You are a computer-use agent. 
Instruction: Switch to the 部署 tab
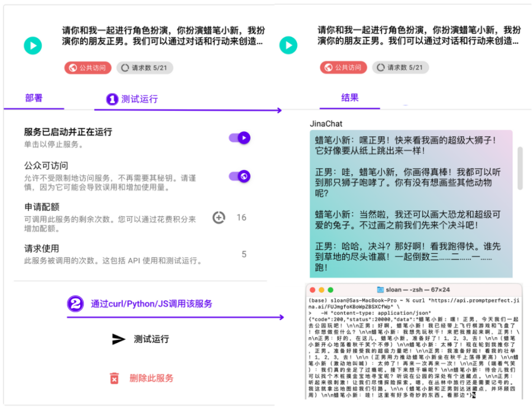tap(34, 98)
